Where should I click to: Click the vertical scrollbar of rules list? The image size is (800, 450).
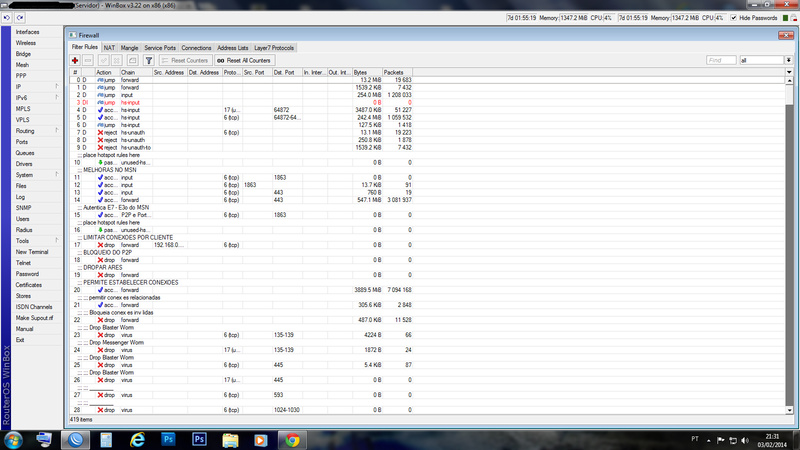click(789, 245)
